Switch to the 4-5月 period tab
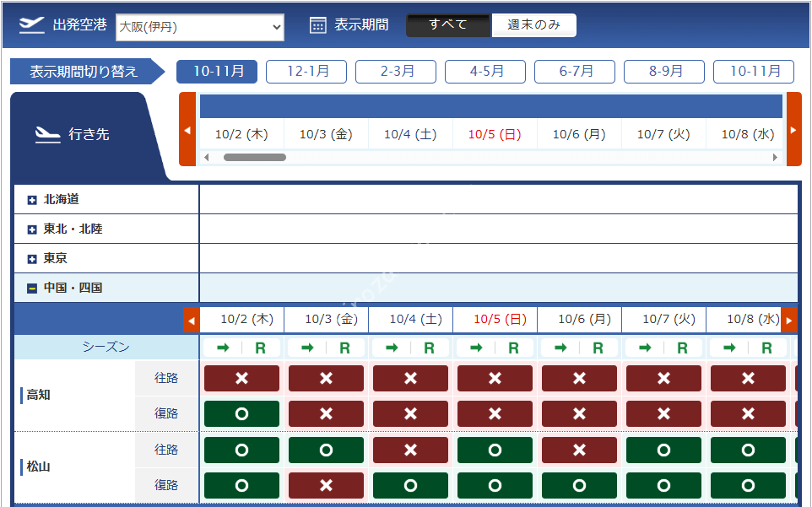This screenshot has width=812, height=507. click(x=485, y=72)
